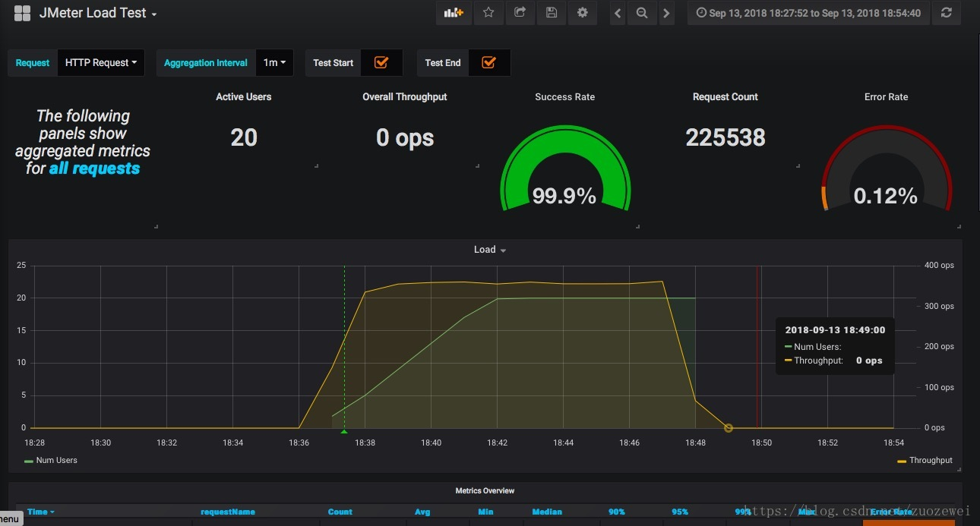Image resolution: width=980 pixels, height=526 pixels.
Task: Click the yellow Throughput legend color swatch
Action: pos(902,461)
